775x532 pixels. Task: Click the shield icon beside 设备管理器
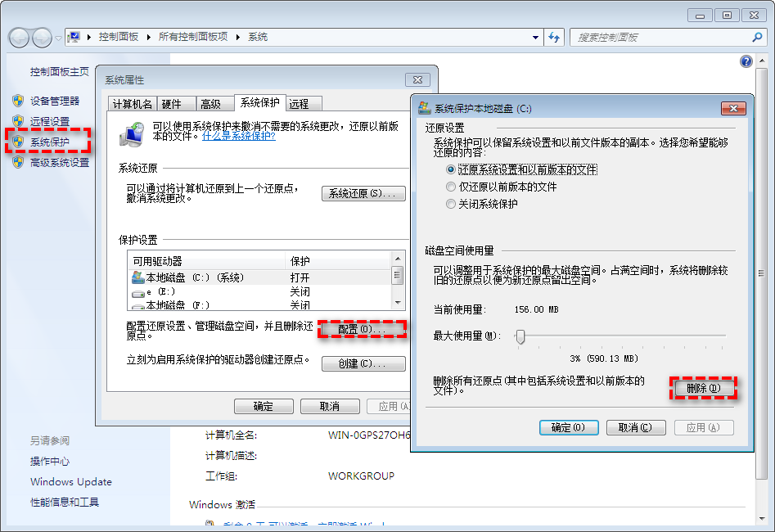click(18, 101)
